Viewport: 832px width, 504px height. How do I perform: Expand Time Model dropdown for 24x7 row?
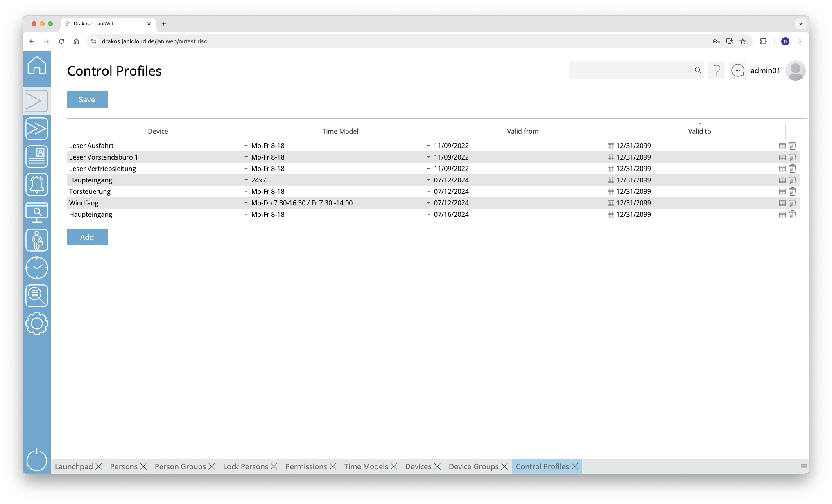(x=429, y=180)
